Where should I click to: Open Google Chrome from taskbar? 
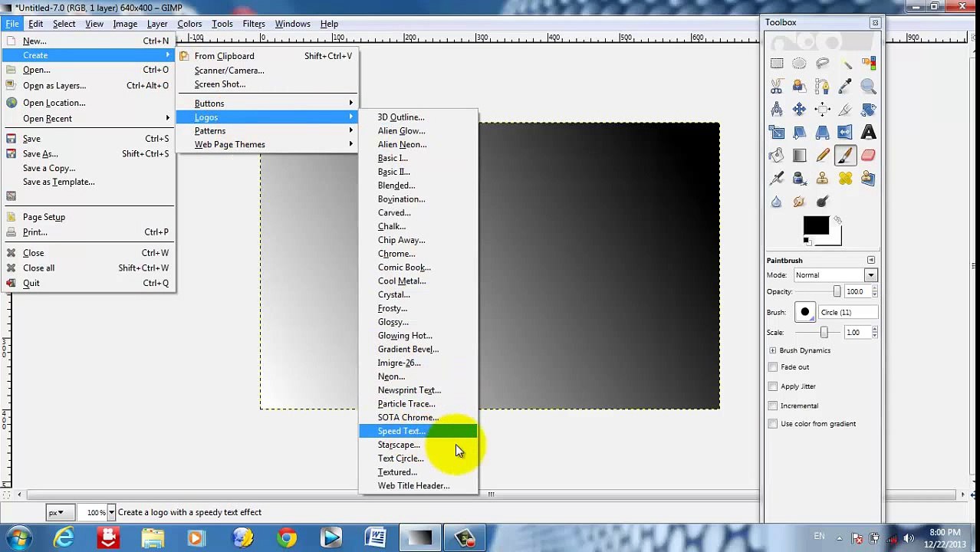(287, 538)
